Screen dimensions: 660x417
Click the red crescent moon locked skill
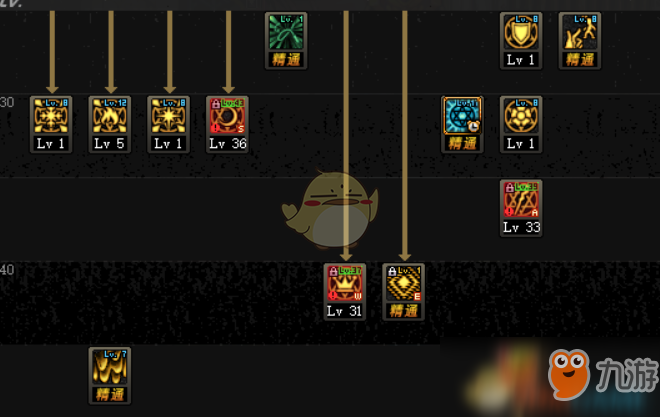coord(227,116)
